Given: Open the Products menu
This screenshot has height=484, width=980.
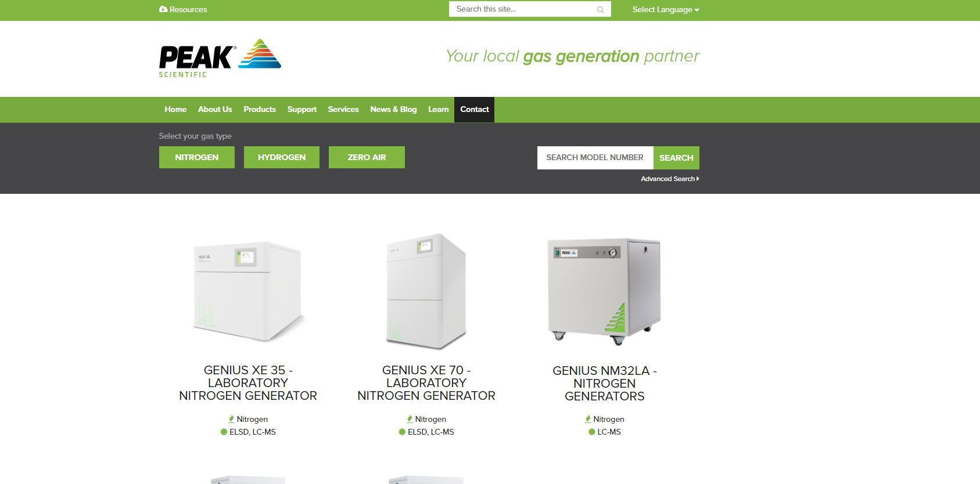Looking at the screenshot, I should [260, 109].
